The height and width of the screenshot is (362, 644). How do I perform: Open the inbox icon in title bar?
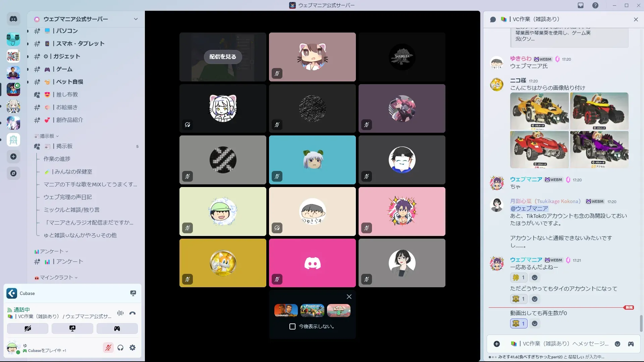tap(581, 5)
